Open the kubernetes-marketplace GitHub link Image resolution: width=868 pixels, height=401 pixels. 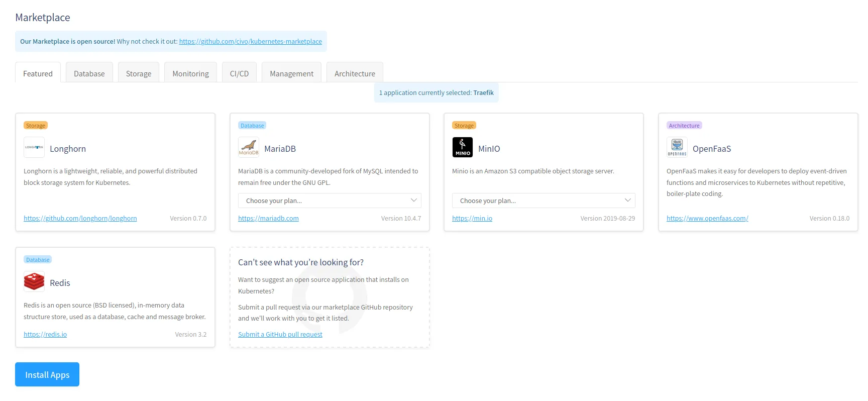(250, 41)
